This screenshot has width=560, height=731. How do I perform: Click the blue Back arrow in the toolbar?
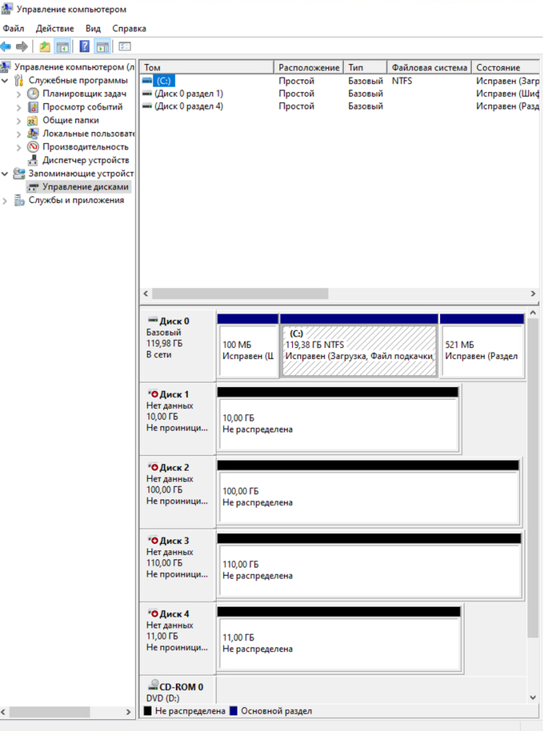click(6, 46)
